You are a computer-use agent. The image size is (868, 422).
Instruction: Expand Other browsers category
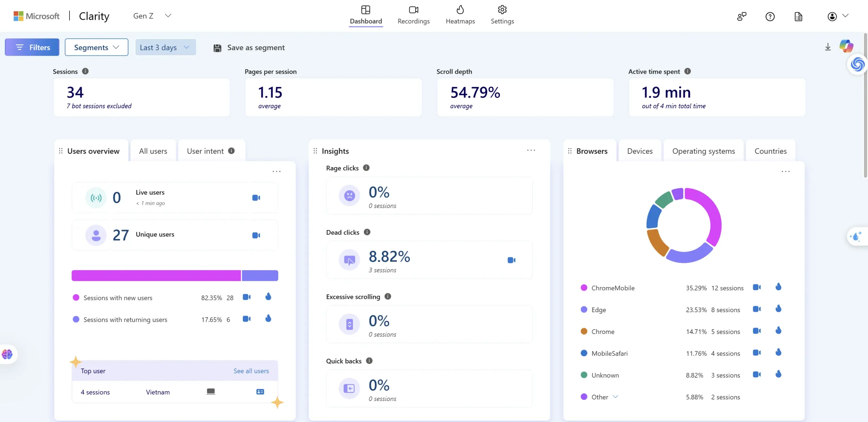(616, 397)
